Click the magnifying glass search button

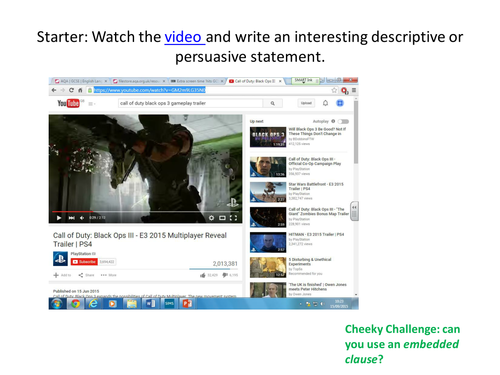[273, 103]
